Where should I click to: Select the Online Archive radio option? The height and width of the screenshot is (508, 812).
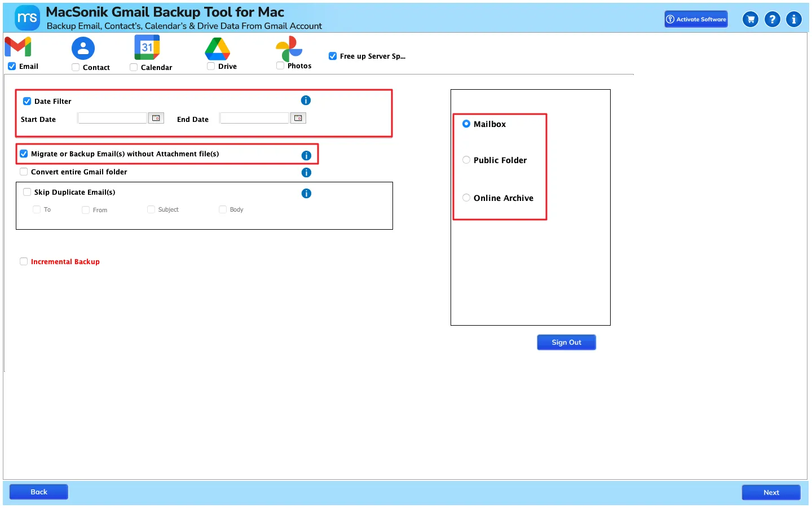(466, 198)
